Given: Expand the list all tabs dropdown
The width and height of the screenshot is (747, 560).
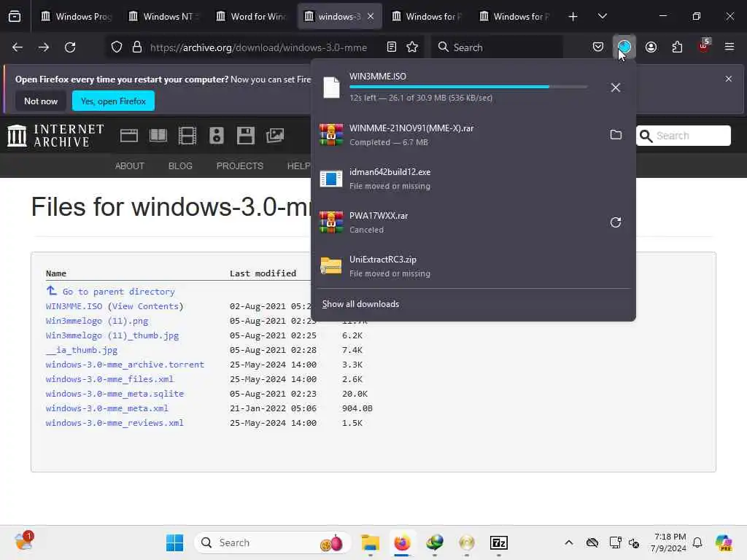Looking at the screenshot, I should coord(602,17).
